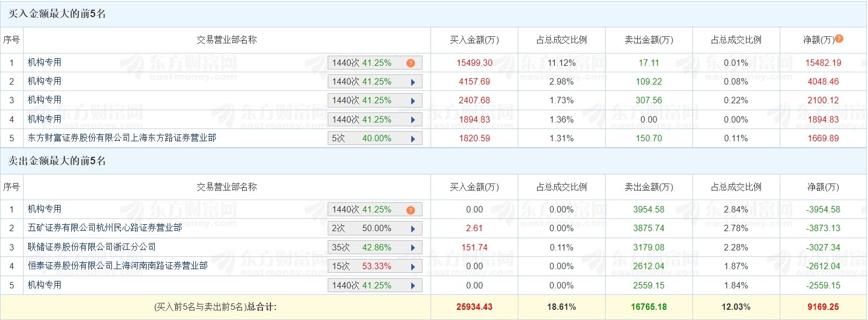The height and width of the screenshot is (320, 868).
Task: Click blue arrow in 联储证券浙江分公司 row
Action: tap(413, 248)
